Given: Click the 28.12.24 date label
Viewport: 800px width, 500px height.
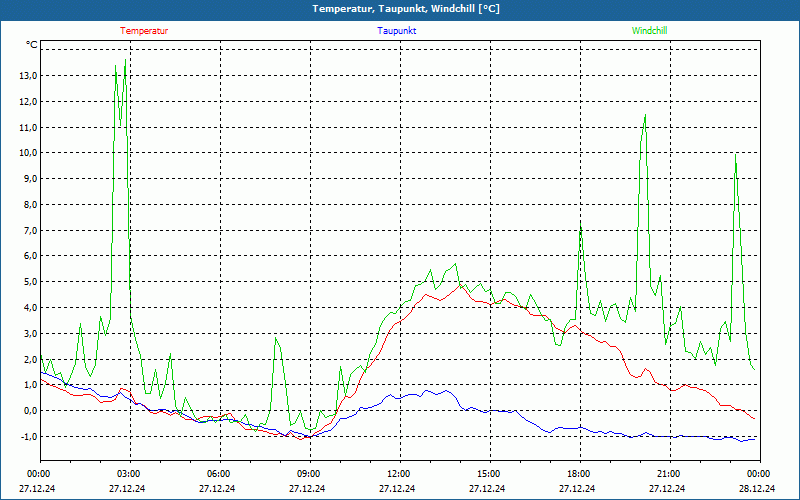Looking at the screenshot, I should [x=757, y=489].
